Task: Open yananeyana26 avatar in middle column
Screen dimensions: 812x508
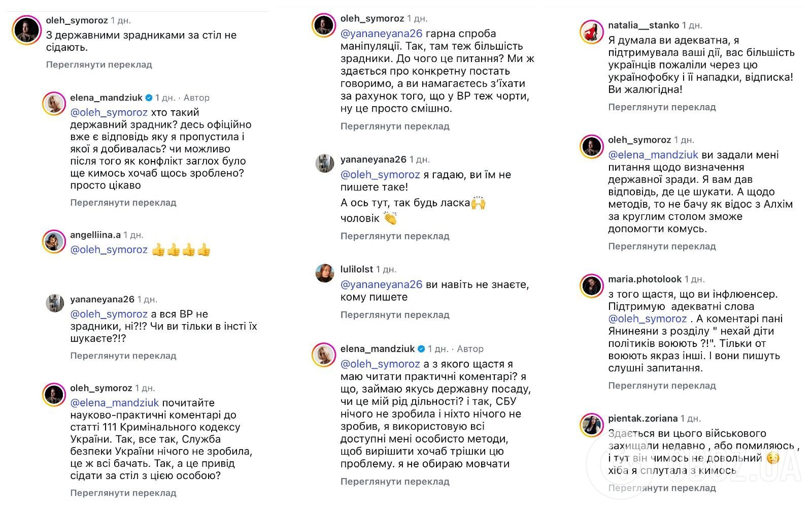Action: (325, 163)
